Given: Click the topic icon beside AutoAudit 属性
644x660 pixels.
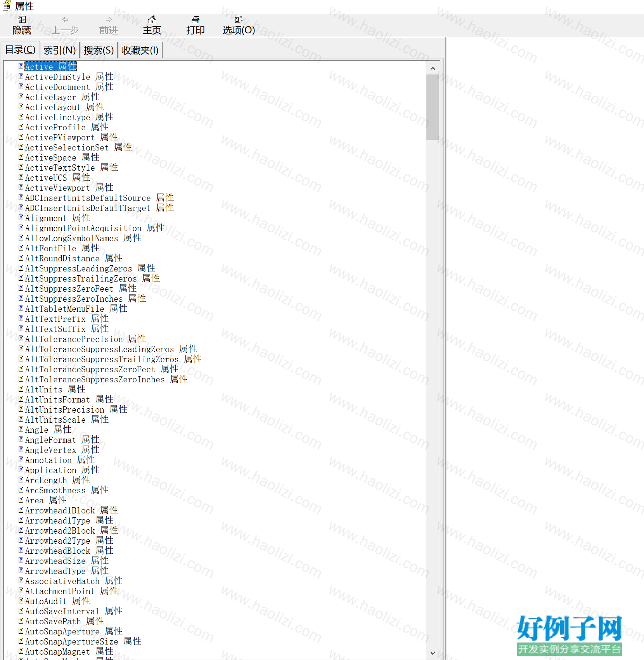Looking at the screenshot, I should (x=21, y=601).
